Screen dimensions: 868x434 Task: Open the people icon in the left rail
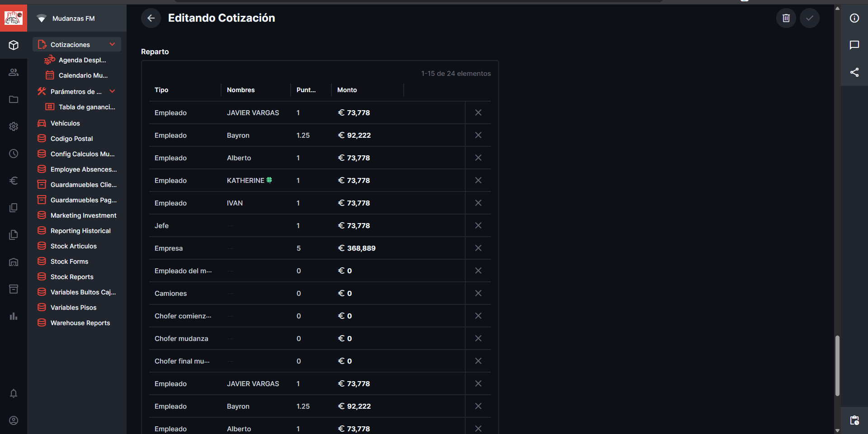point(14,72)
